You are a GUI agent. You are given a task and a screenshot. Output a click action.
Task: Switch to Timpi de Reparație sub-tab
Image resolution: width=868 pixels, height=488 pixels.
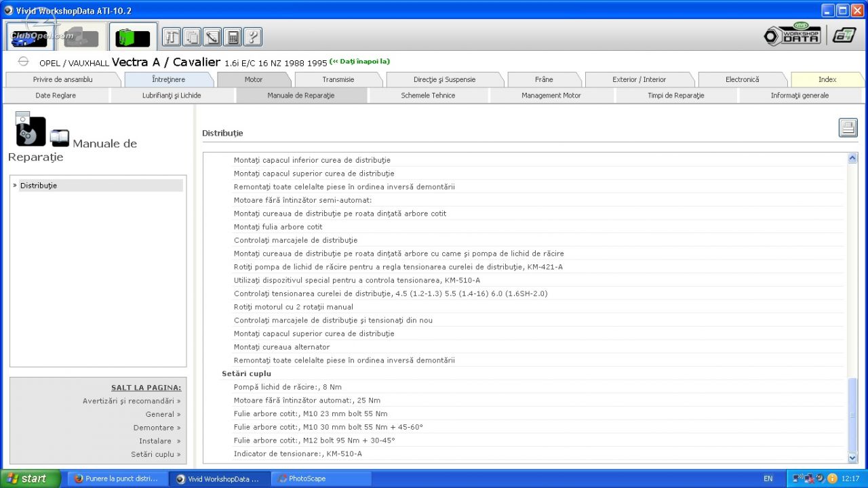point(676,96)
